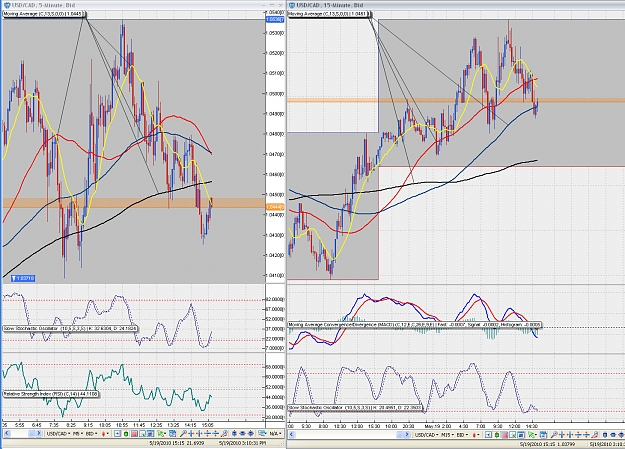625x449 pixels.
Task: Click the Relative Strength Index (RSI) label
Action: pos(51,394)
